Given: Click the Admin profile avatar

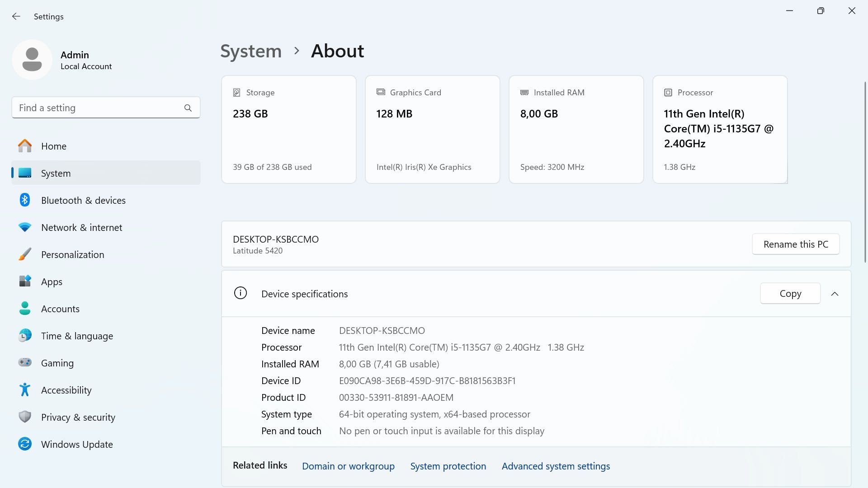Looking at the screenshot, I should (32, 60).
